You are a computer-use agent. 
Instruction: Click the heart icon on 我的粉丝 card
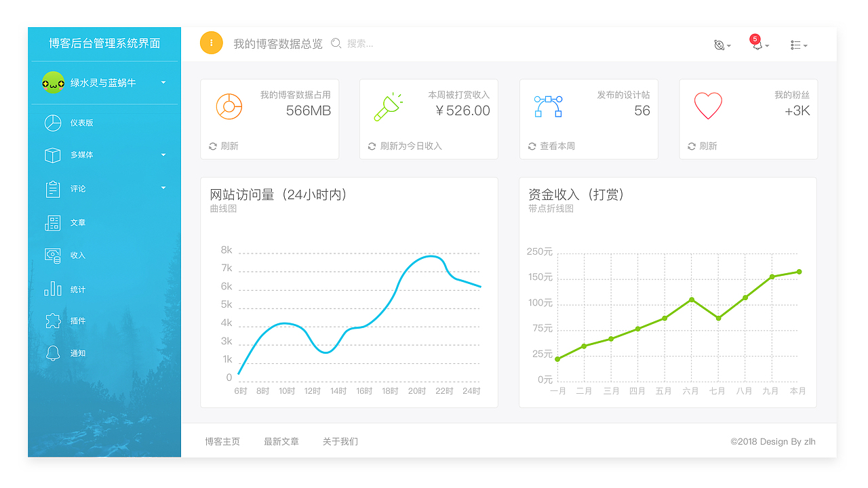click(708, 106)
